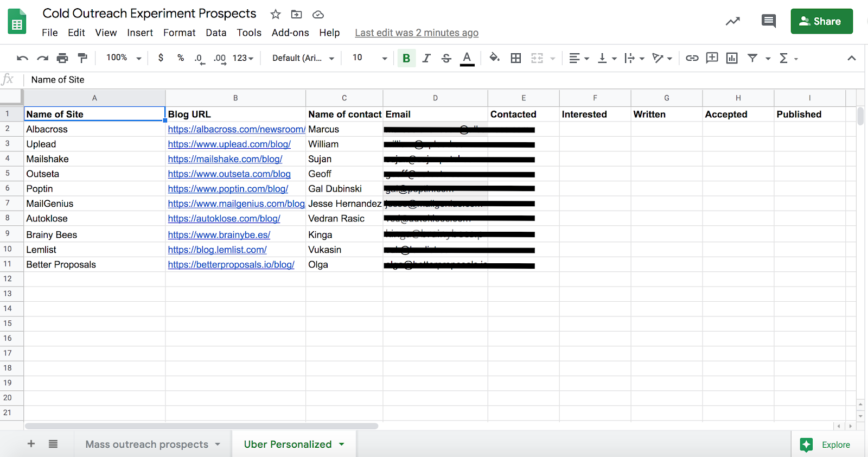Open the View menu
Viewport: 868px width, 457px height.
pos(106,33)
